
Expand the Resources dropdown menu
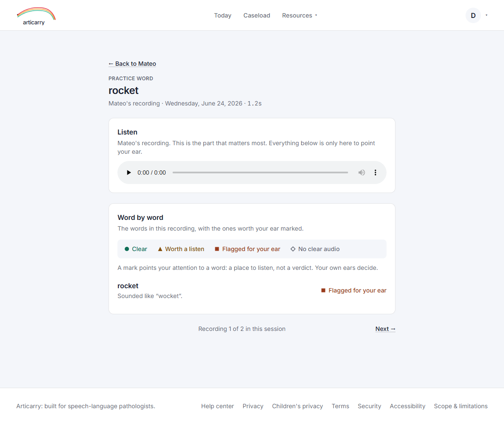(x=299, y=15)
